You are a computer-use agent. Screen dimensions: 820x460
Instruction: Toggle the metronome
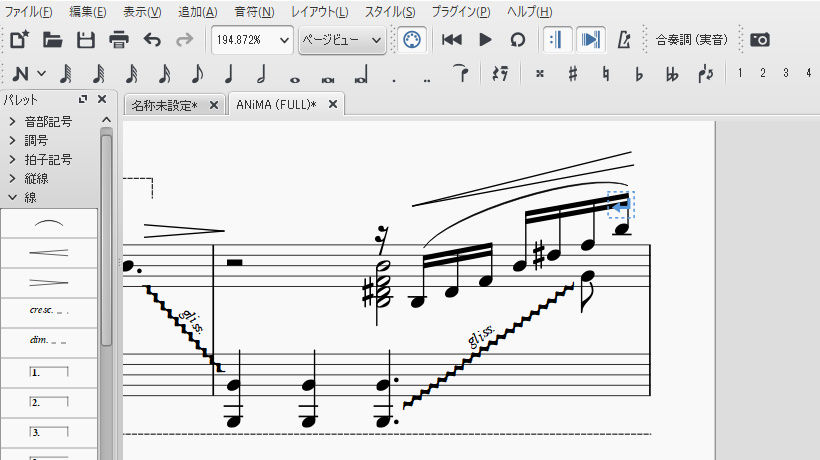623,40
